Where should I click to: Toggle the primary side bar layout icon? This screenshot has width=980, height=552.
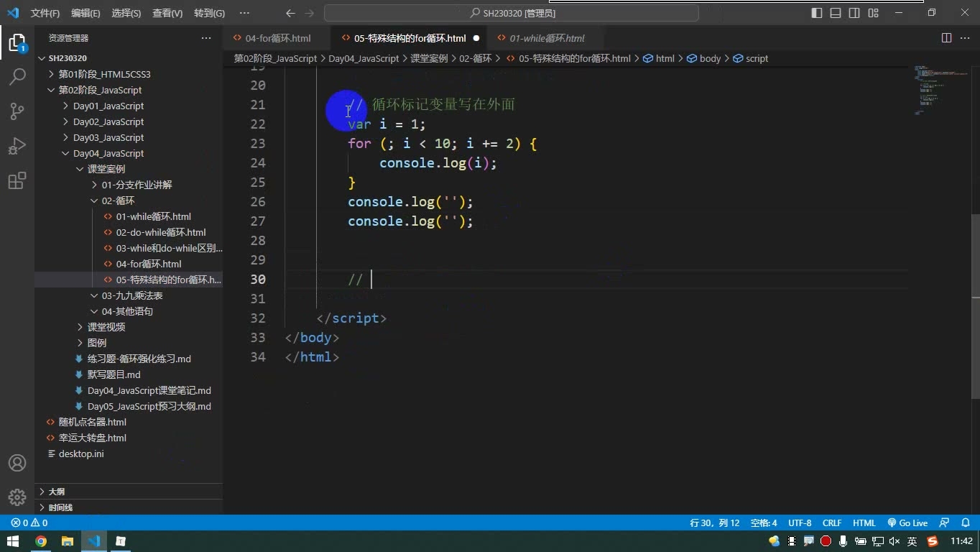tap(817, 13)
